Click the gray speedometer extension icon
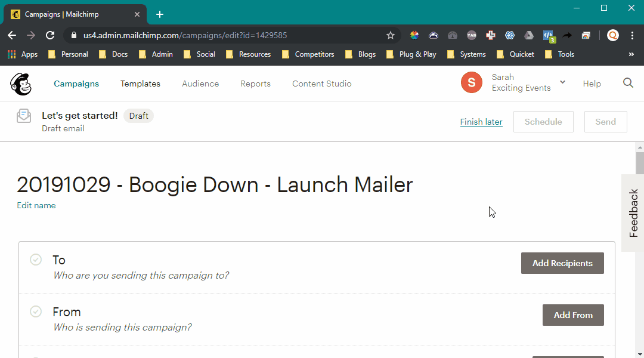Viewport: 644px width, 358px height. click(452, 35)
